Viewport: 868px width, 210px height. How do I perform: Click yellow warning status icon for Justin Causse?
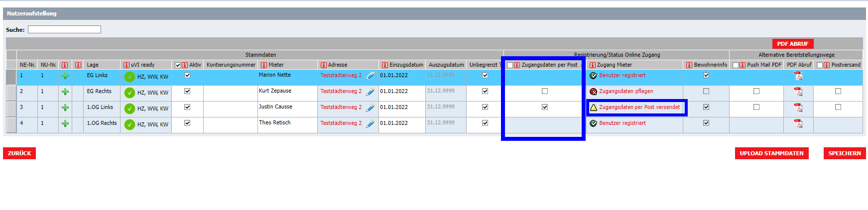tap(593, 107)
